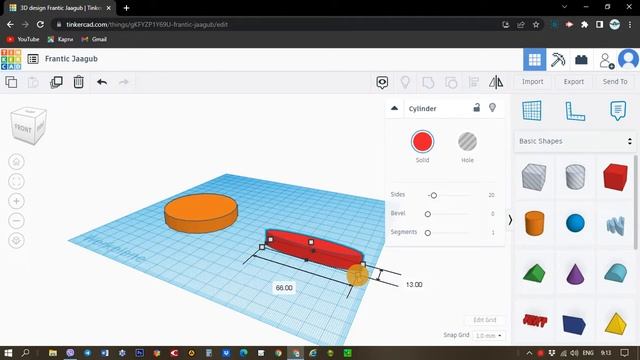Adjust the Sides slider handle
The image size is (640, 360).
[x=433, y=196]
